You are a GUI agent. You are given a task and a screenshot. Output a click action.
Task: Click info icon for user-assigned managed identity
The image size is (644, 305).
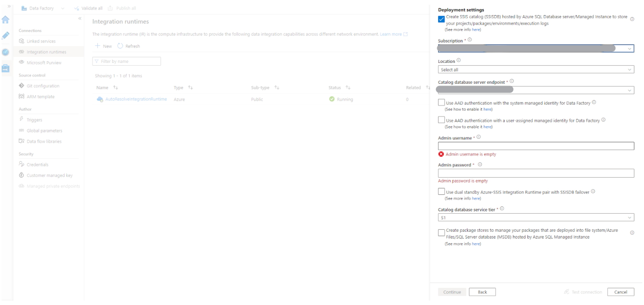pyautogui.click(x=603, y=120)
